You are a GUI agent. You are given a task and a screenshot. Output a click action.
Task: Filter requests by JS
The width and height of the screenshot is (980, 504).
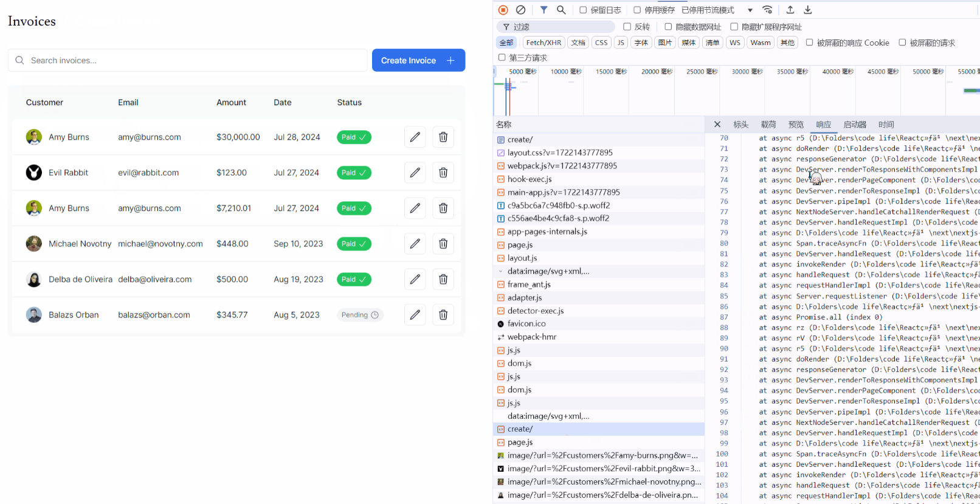[621, 43]
